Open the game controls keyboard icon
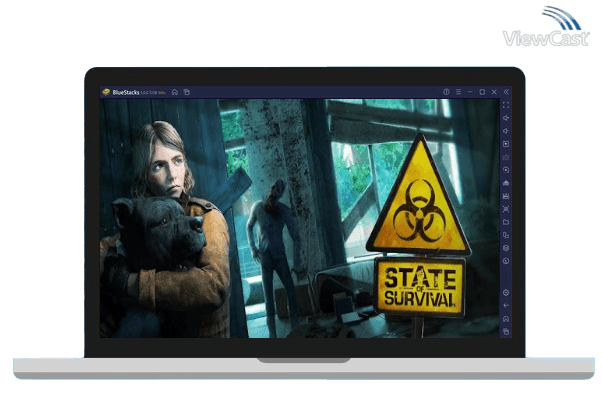The height and width of the screenshot is (414, 602). coord(506,157)
